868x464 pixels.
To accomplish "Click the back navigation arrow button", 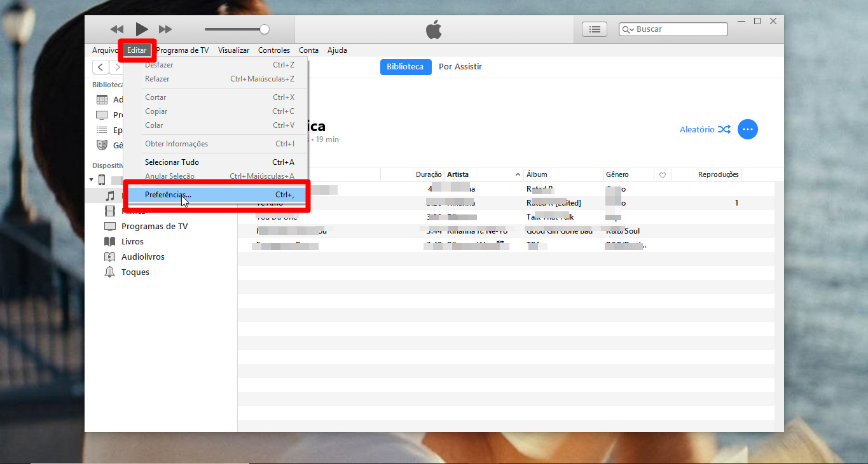I will [100, 67].
